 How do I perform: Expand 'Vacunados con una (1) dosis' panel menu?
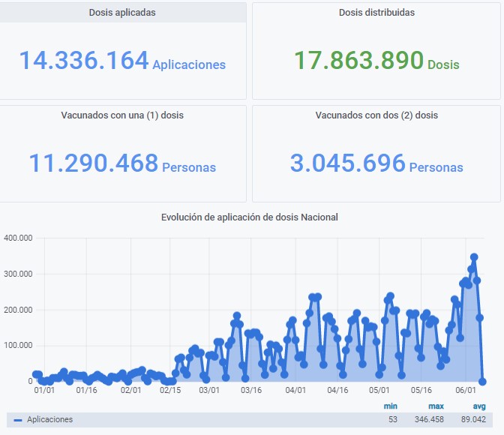tap(122, 115)
